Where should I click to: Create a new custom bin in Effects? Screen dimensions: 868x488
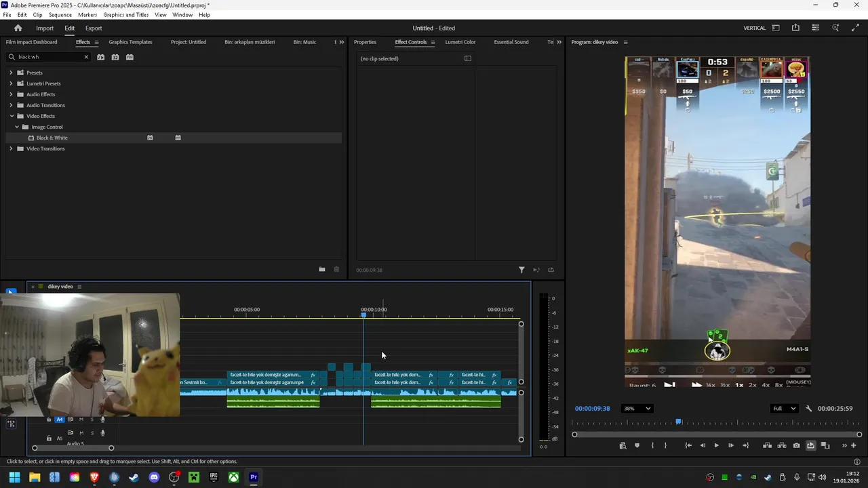click(x=322, y=269)
